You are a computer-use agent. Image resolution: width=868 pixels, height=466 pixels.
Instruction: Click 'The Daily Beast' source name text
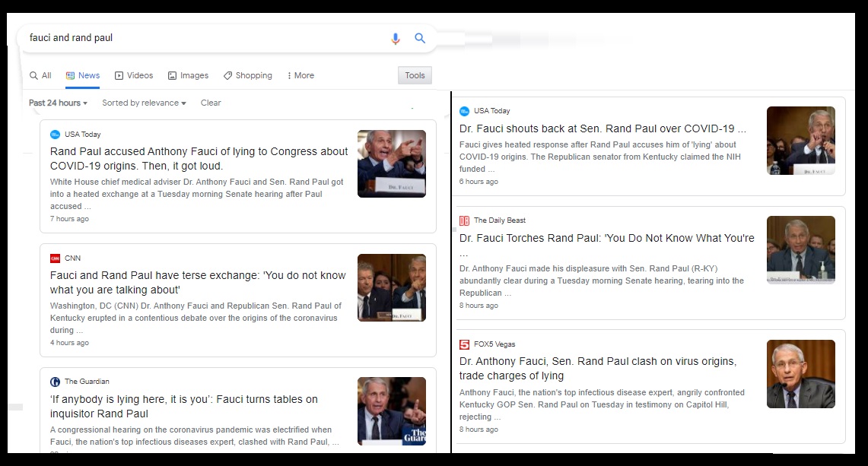500,220
